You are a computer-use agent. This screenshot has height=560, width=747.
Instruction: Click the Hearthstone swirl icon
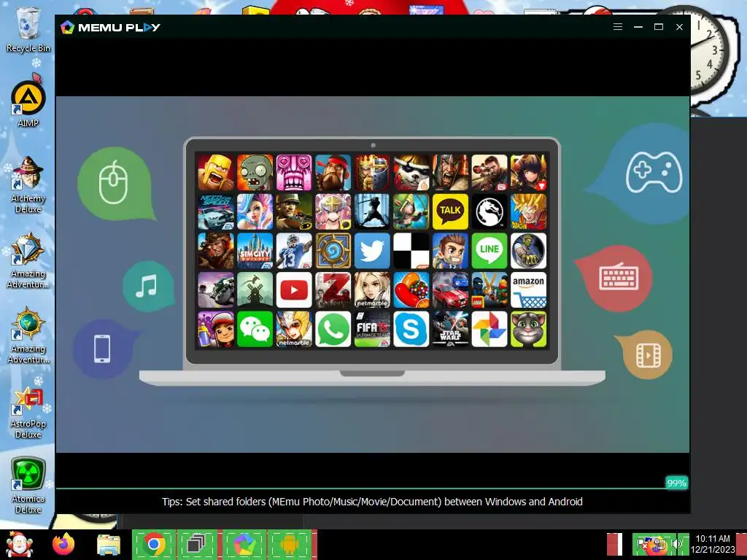pos(333,251)
